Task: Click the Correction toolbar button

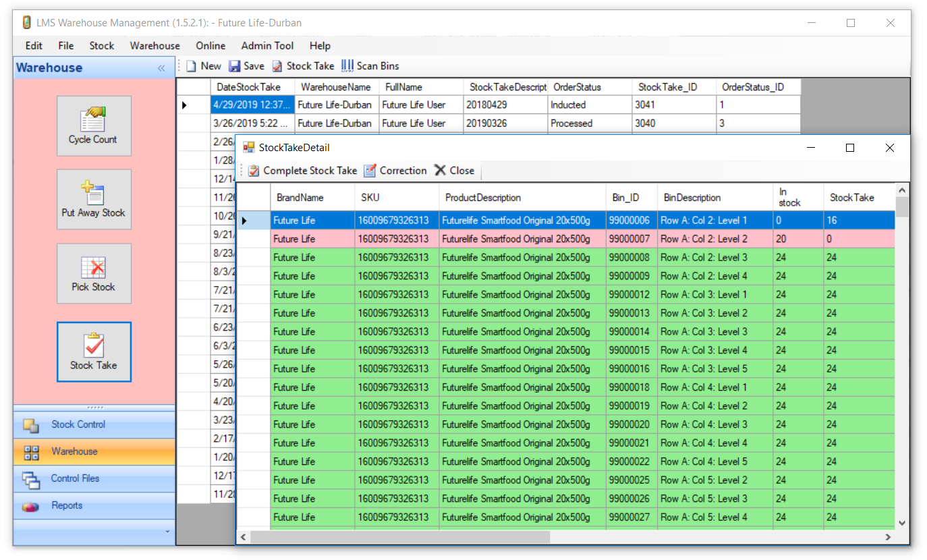Action: pos(395,171)
